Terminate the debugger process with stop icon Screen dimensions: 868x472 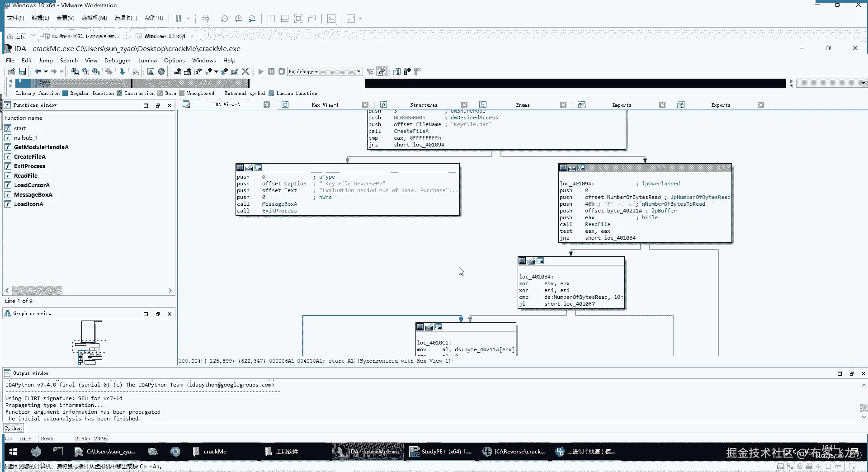click(x=282, y=71)
